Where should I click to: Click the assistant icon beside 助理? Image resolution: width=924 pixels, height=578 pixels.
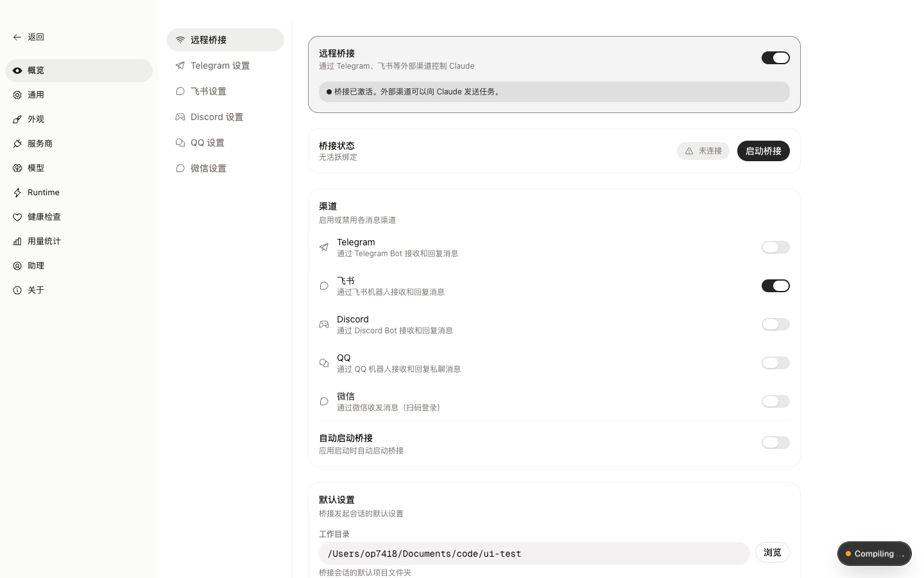coord(17,266)
